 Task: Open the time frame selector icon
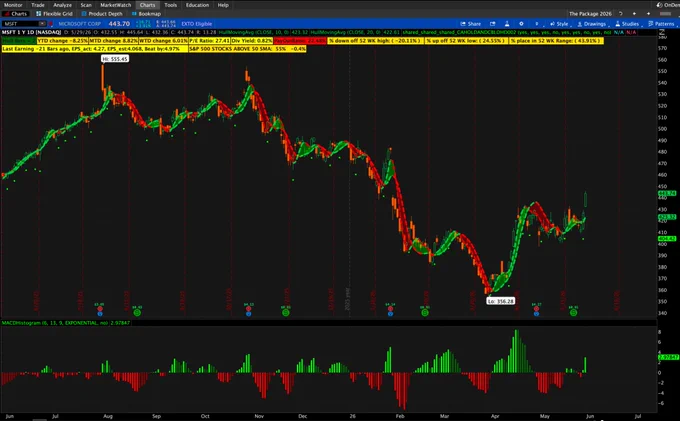(536, 24)
